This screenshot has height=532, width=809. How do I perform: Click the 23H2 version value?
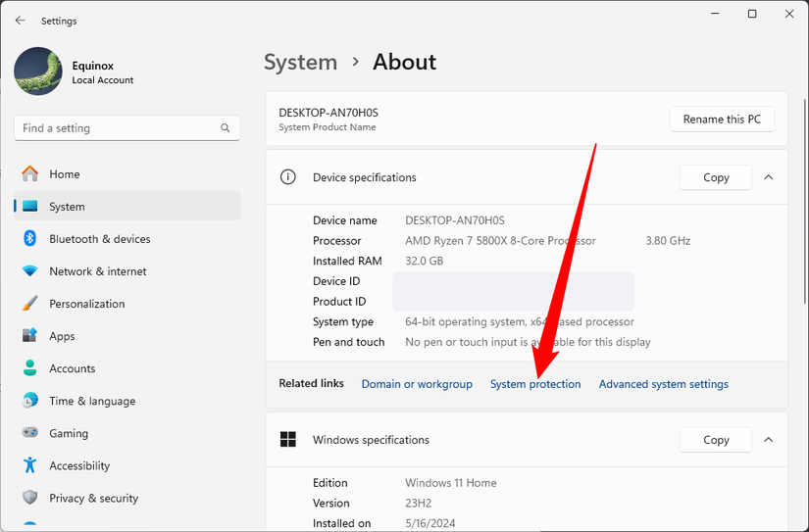tap(419, 504)
